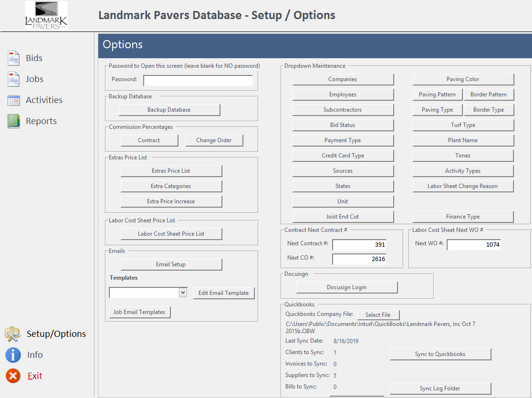The image size is (532, 398).
Task: Click the Suppliers to Sync count 5
Action: pos(335,375)
